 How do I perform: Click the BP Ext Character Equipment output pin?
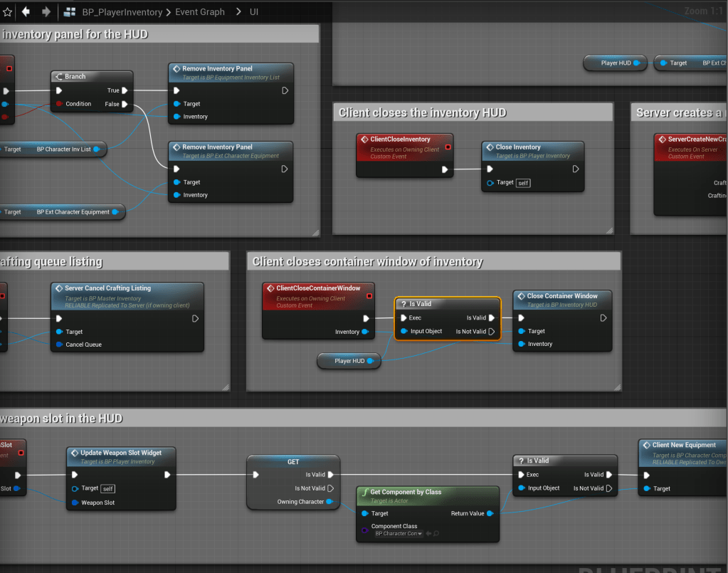coord(115,211)
